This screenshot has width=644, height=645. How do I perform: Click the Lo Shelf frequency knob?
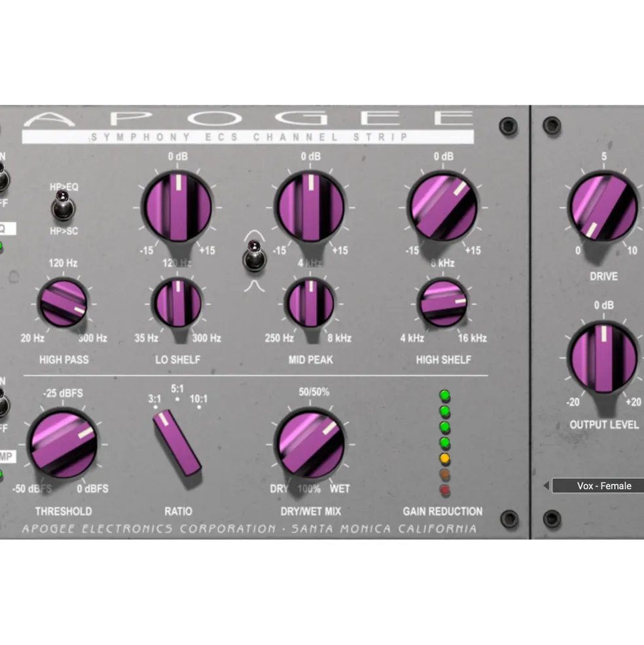[177, 304]
